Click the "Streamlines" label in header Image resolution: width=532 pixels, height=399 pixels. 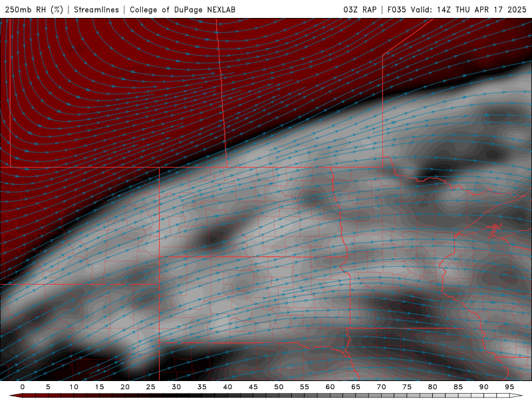(x=96, y=9)
